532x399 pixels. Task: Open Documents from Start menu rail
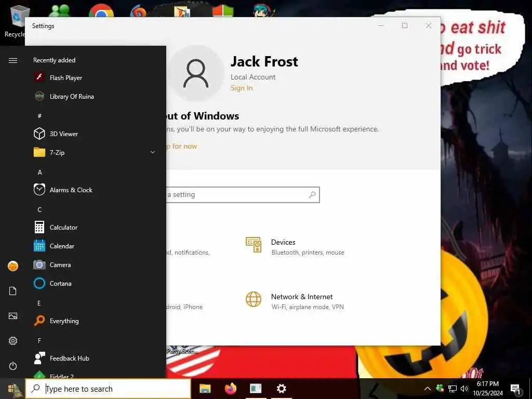[x=13, y=291]
